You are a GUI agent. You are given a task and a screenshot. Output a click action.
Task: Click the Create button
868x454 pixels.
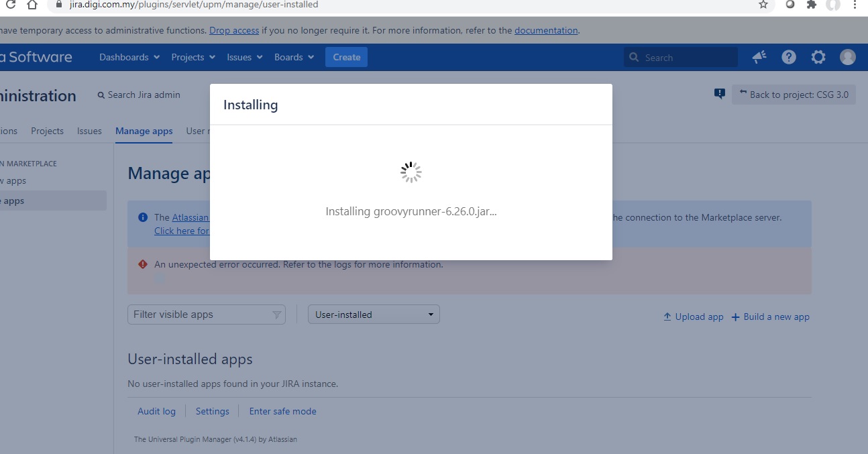coord(346,57)
